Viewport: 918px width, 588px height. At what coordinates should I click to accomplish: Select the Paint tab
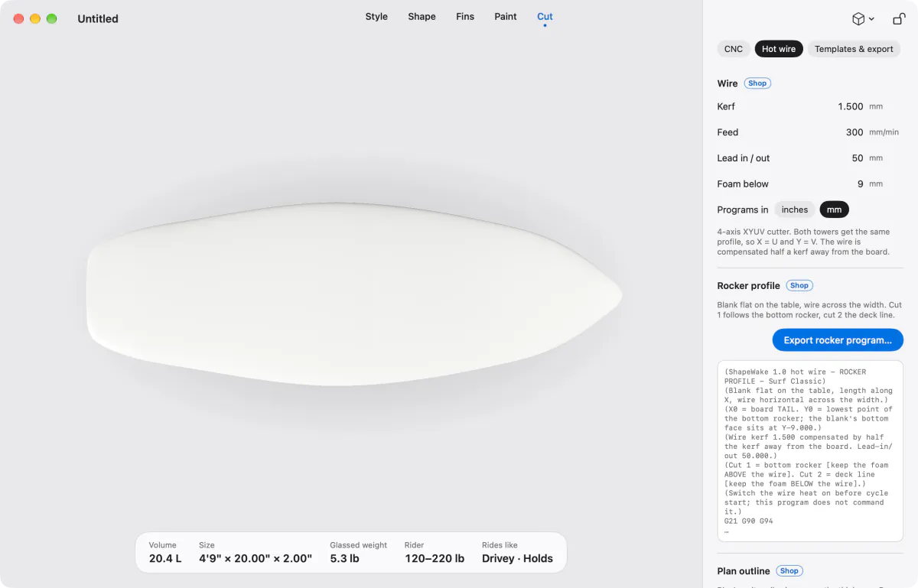pyautogui.click(x=506, y=17)
